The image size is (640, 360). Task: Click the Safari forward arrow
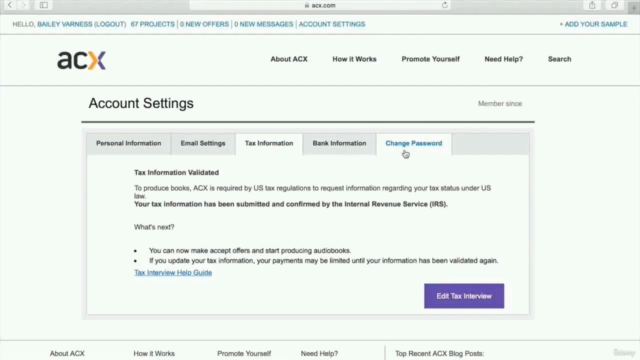[24, 5]
